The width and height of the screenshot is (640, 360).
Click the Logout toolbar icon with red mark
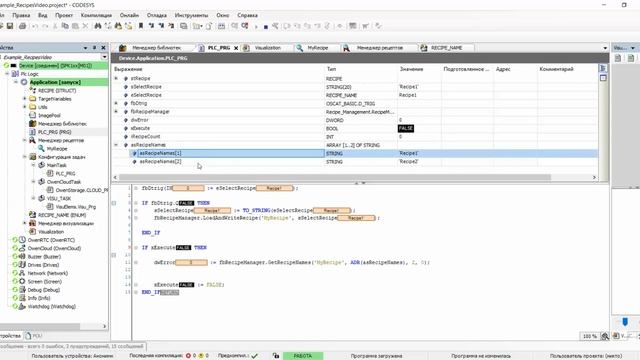pyautogui.click(x=245, y=26)
